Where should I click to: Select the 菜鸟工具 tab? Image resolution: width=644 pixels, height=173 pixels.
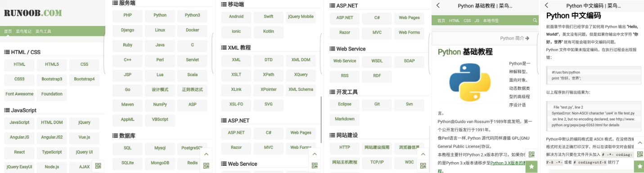pyautogui.click(x=43, y=31)
